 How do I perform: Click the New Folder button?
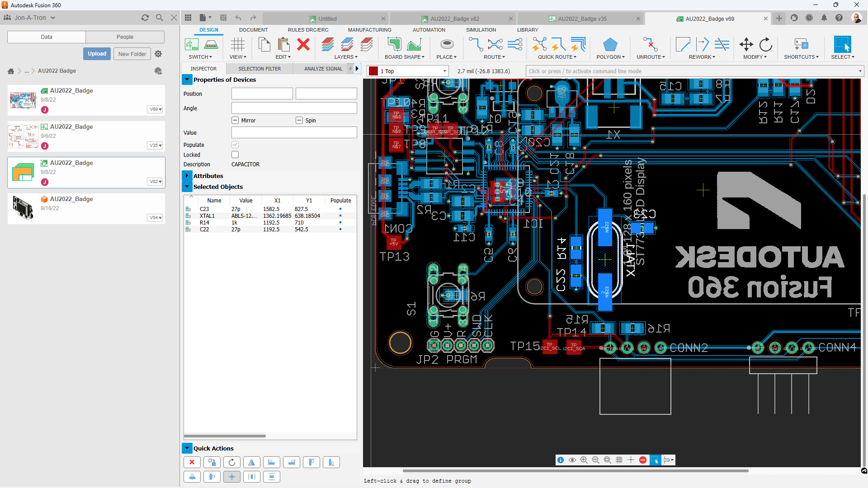point(132,54)
